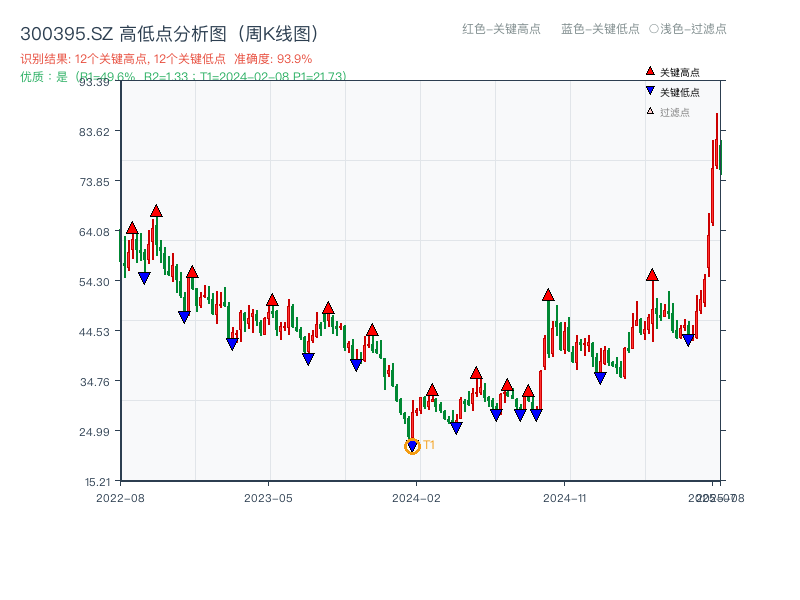This screenshot has height=600, width=800.
Task: Click the 15.21 y-axis label
Action: pyautogui.click(x=97, y=482)
